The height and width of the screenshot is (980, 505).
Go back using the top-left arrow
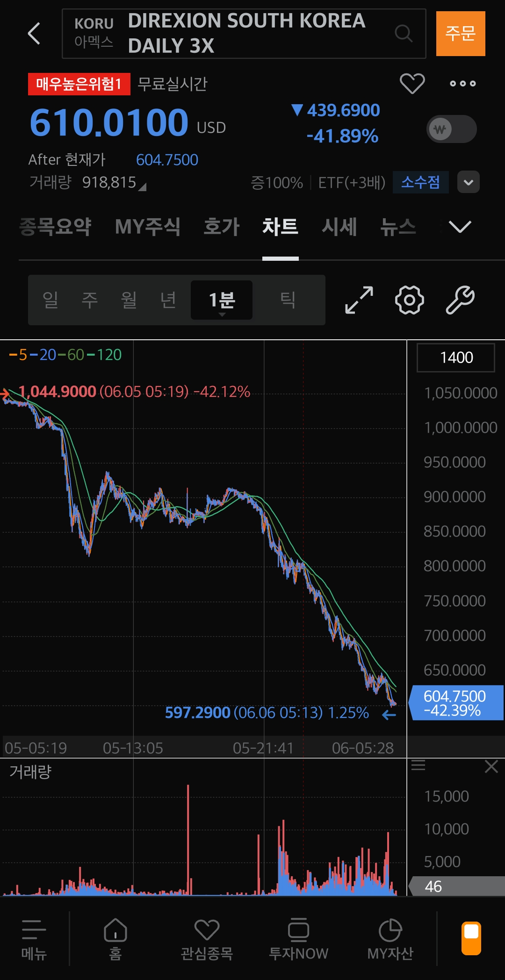tap(34, 34)
